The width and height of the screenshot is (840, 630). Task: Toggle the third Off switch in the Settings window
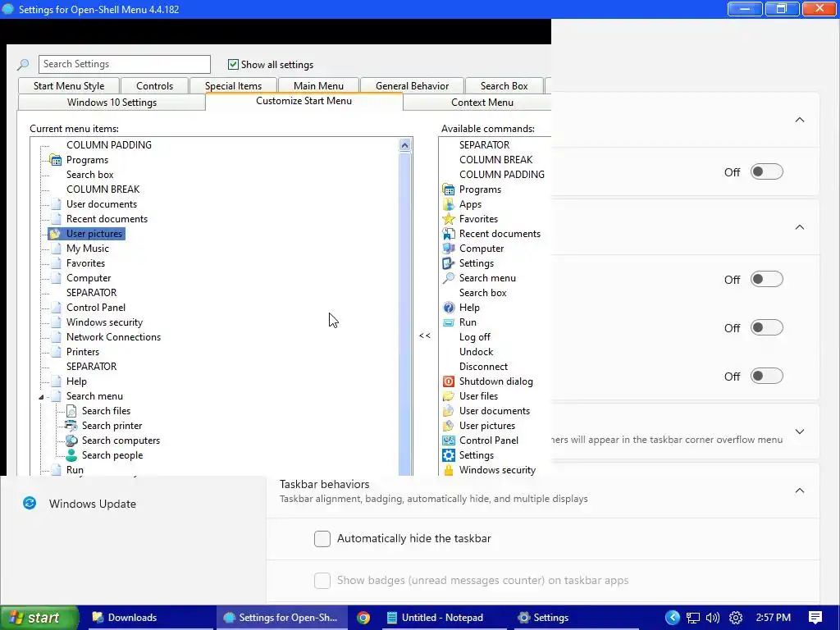click(x=767, y=327)
